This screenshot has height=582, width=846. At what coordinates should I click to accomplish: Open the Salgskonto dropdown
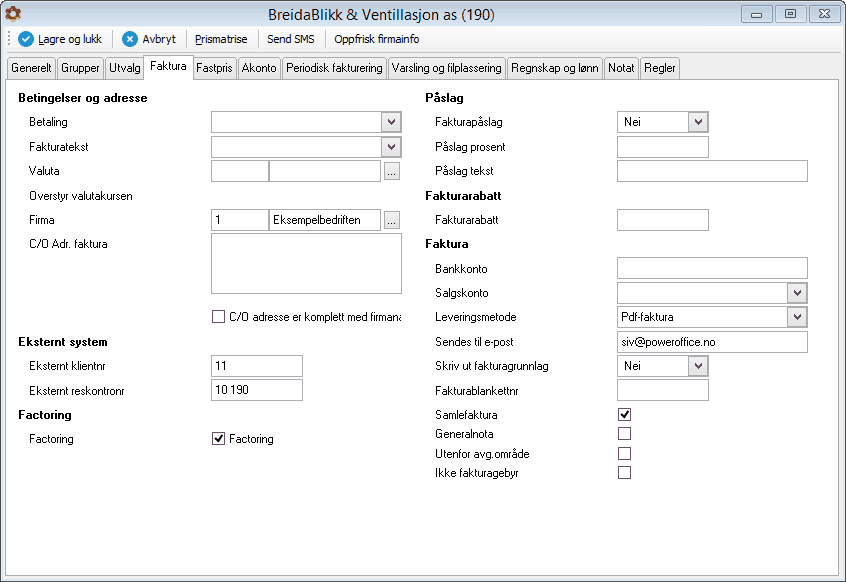coord(797,293)
